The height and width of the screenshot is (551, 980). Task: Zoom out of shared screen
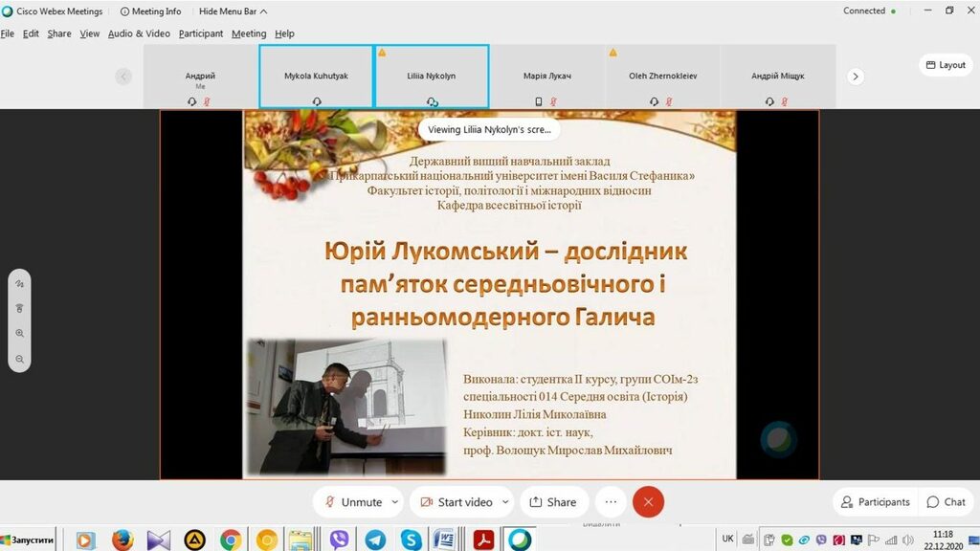coord(19,360)
